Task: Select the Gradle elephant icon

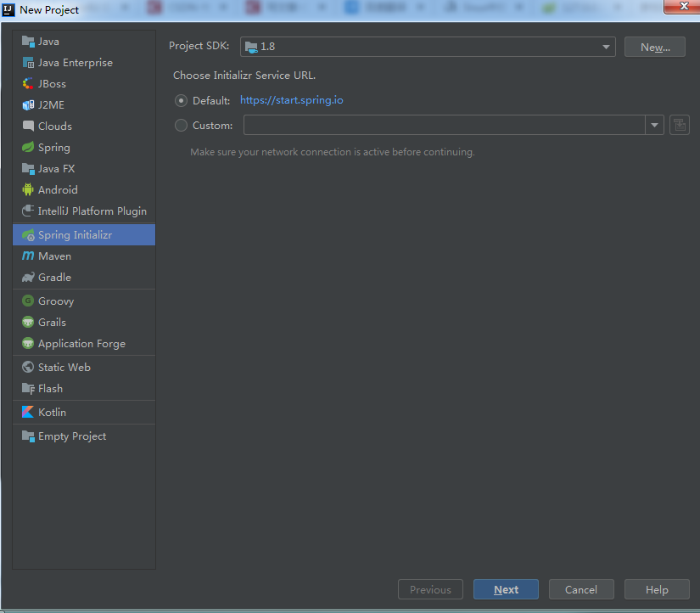Action: (28, 277)
